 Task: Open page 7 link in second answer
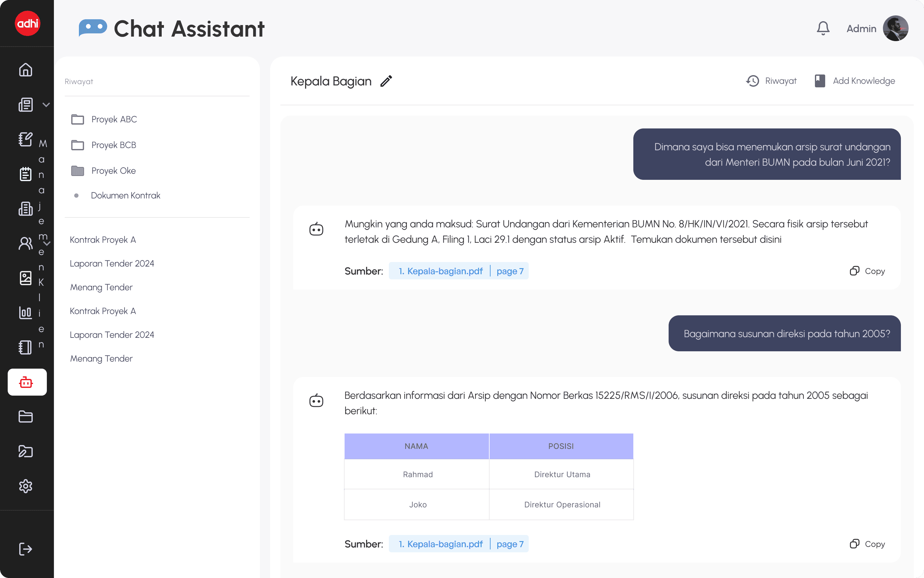click(x=510, y=544)
